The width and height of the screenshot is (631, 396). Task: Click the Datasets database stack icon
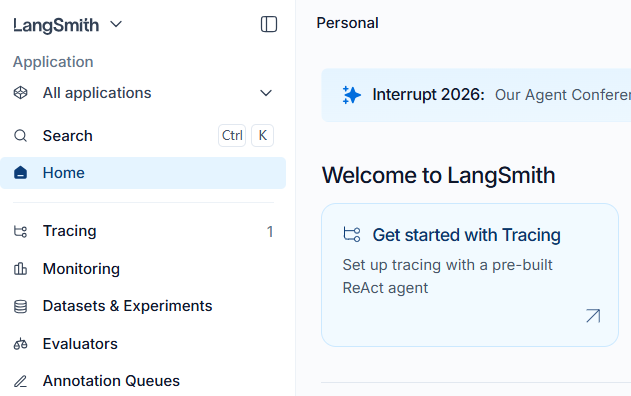(x=21, y=306)
